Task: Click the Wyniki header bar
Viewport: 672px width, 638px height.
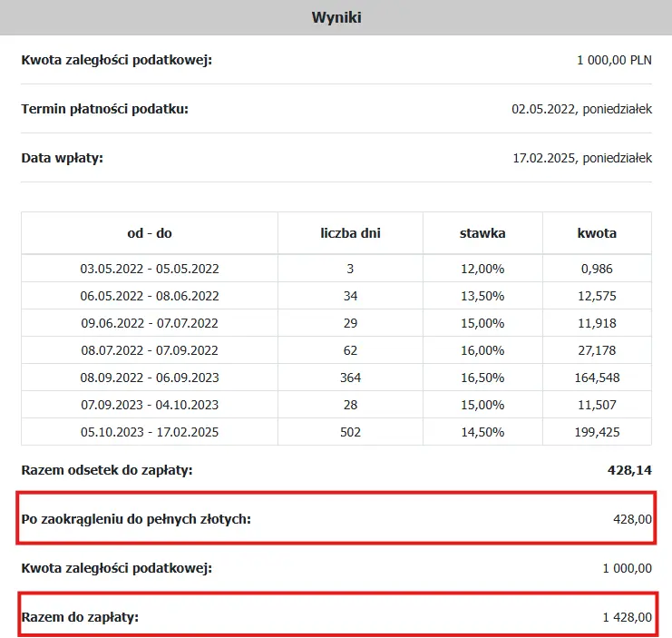Action: [336, 17]
